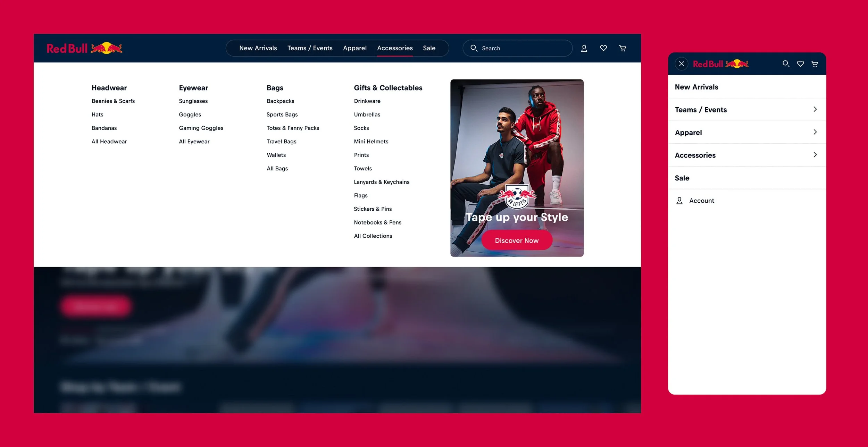Open Totes & Fanny Packs link
Image resolution: width=868 pixels, height=447 pixels.
click(x=293, y=128)
